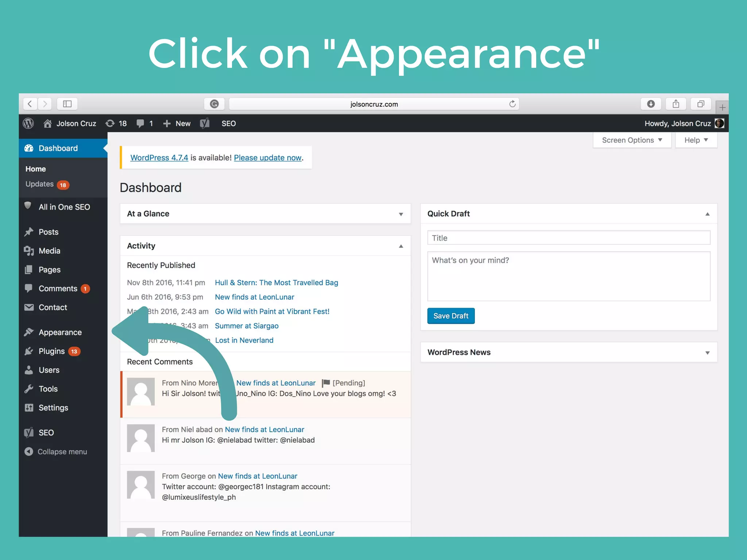Open post link in Niel abad's comment
The image size is (747, 560).
pos(264,429)
